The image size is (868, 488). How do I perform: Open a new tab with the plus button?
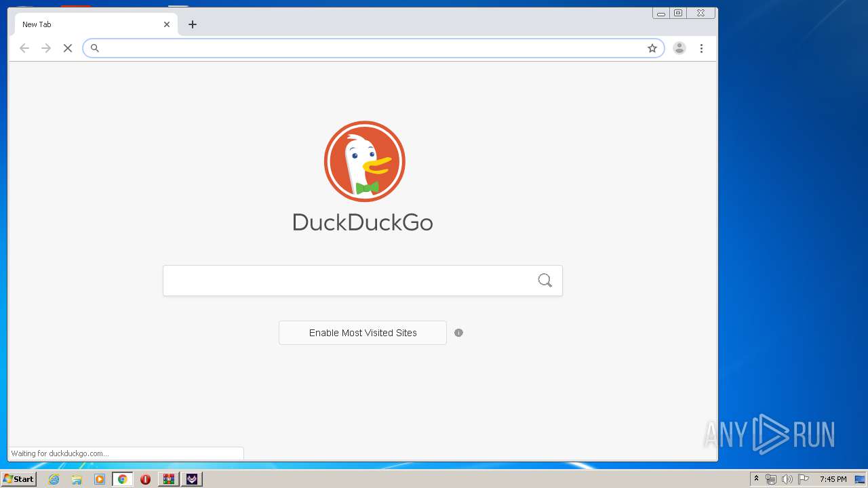coord(193,24)
